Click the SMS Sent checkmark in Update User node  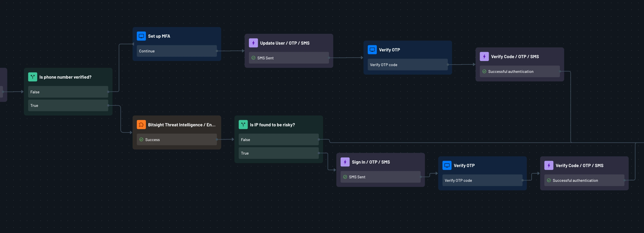pos(253,58)
